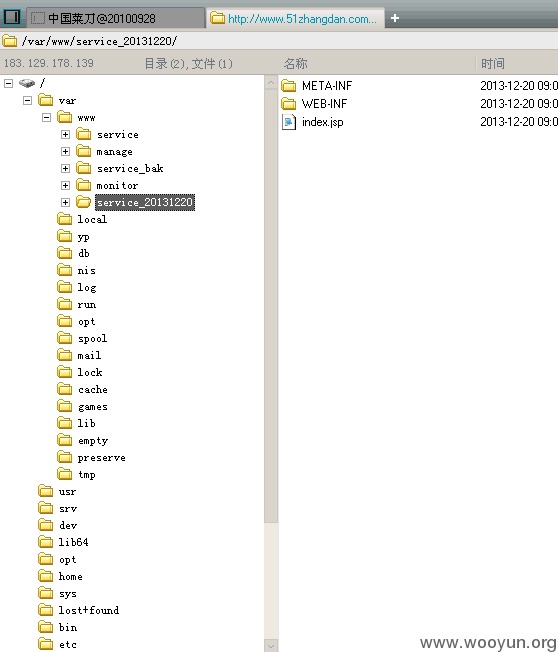Click the var folder icon
Image resolution: width=558 pixels, height=652 pixels.
[x=46, y=100]
